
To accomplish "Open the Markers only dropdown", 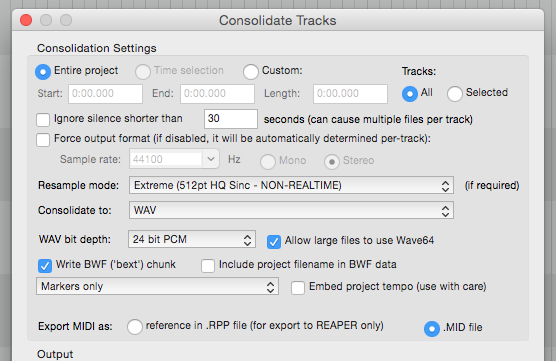I will [x=157, y=286].
